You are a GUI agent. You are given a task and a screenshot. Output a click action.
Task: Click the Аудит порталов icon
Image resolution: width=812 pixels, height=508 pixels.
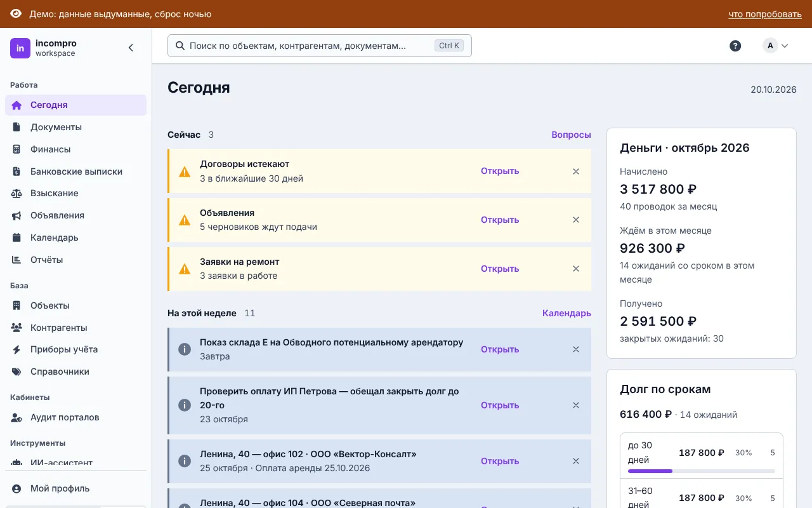17,417
